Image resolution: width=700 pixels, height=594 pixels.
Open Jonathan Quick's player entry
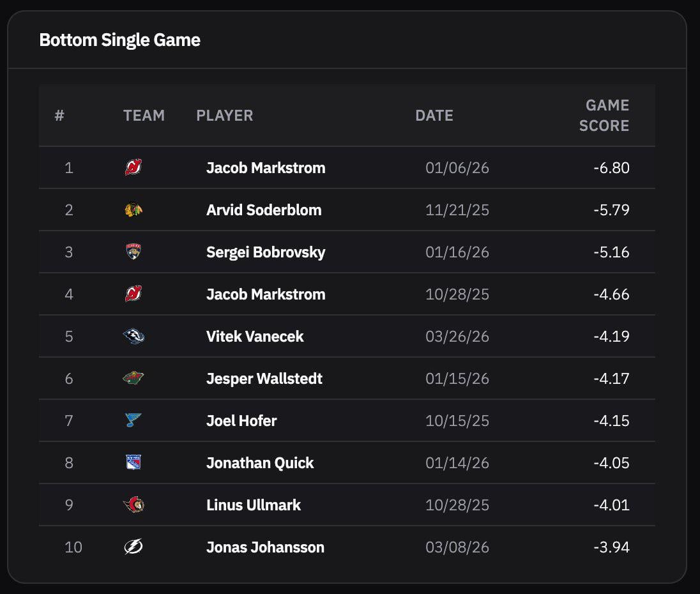point(259,462)
